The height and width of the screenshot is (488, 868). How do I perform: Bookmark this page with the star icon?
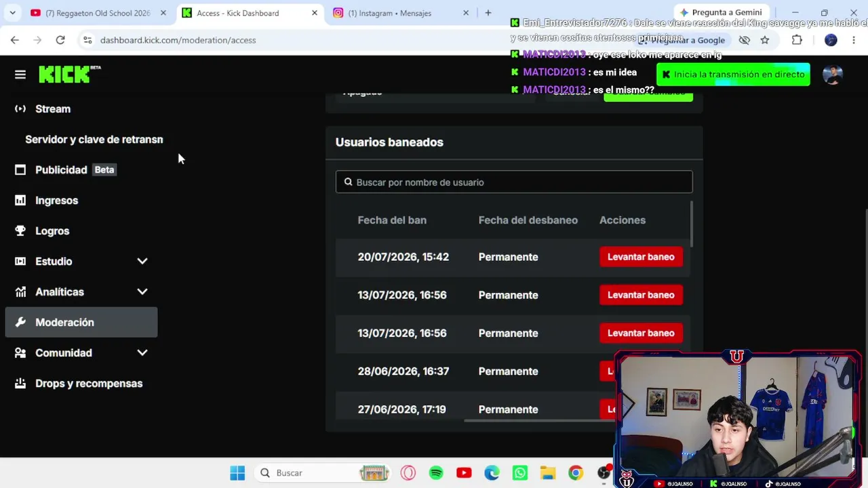(x=765, y=40)
